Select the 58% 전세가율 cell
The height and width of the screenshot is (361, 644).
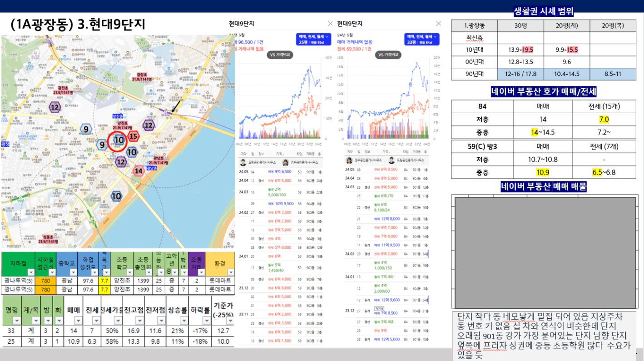click(112, 341)
